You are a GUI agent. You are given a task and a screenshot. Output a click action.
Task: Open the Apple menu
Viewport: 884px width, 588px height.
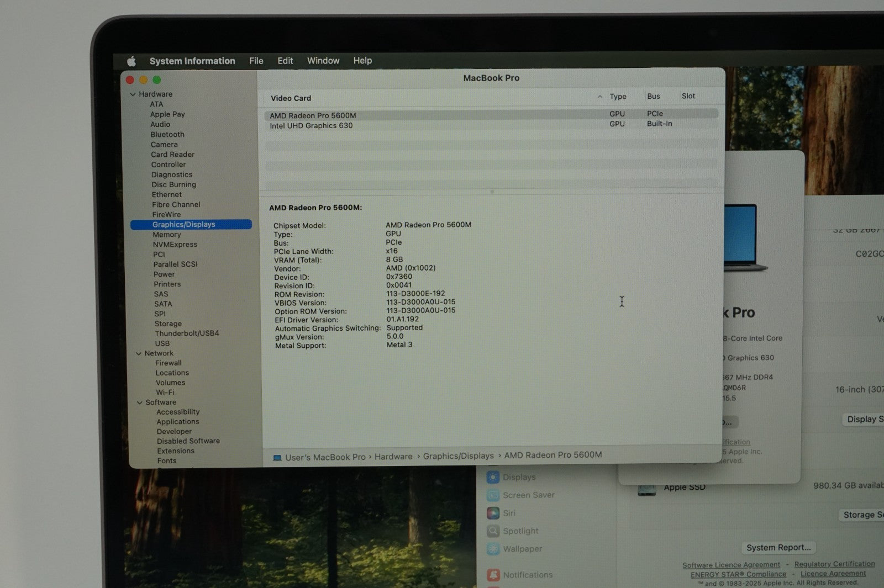pyautogui.click(x=131, y=61)
